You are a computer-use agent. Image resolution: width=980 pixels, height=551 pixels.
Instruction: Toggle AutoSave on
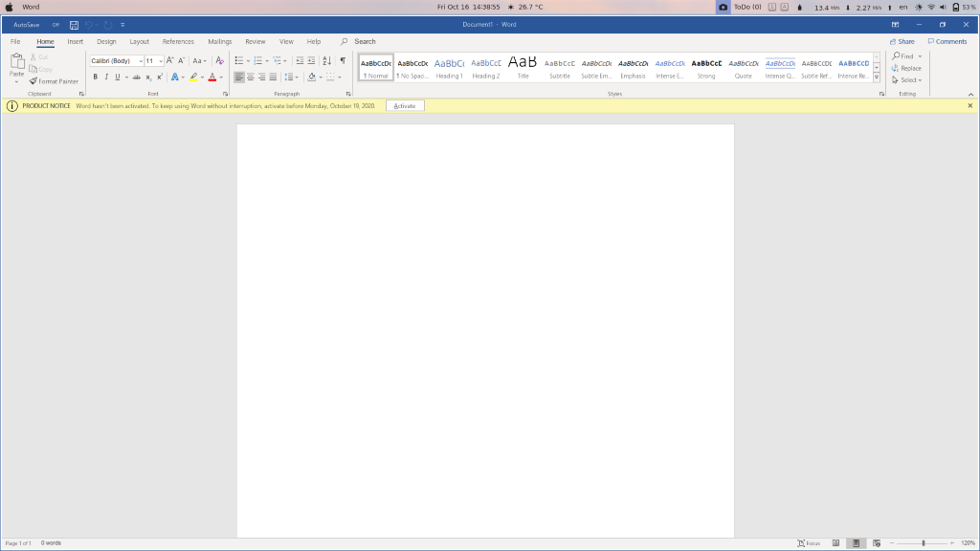(x=56, y=25)
